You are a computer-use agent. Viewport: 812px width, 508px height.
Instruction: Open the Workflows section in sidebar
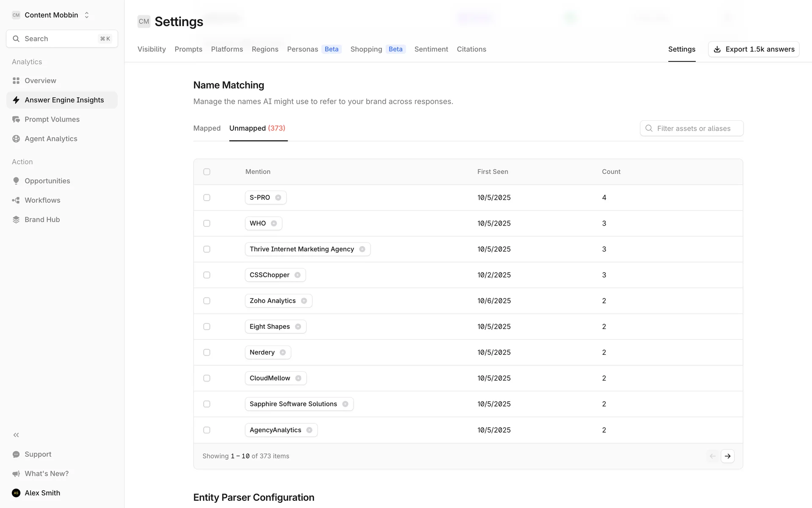point(42,200)
